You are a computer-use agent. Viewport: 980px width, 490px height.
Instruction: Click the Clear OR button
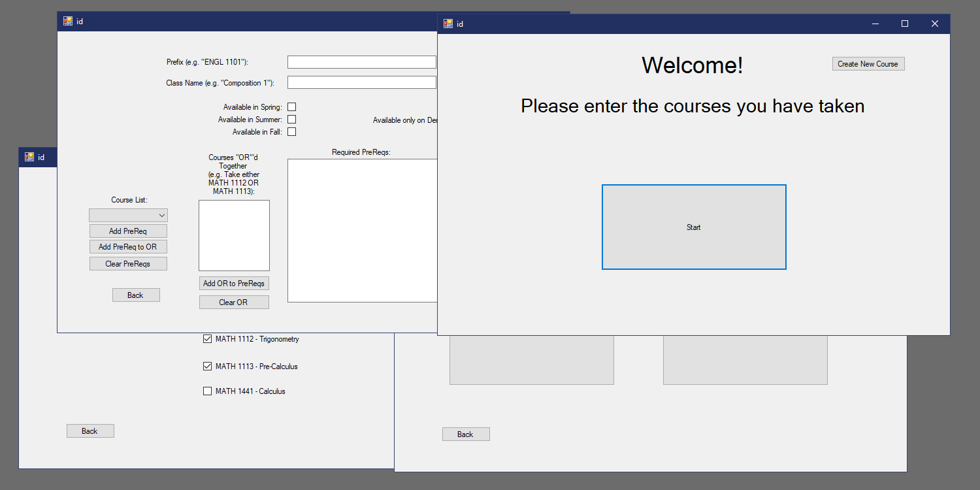[234, 302]
